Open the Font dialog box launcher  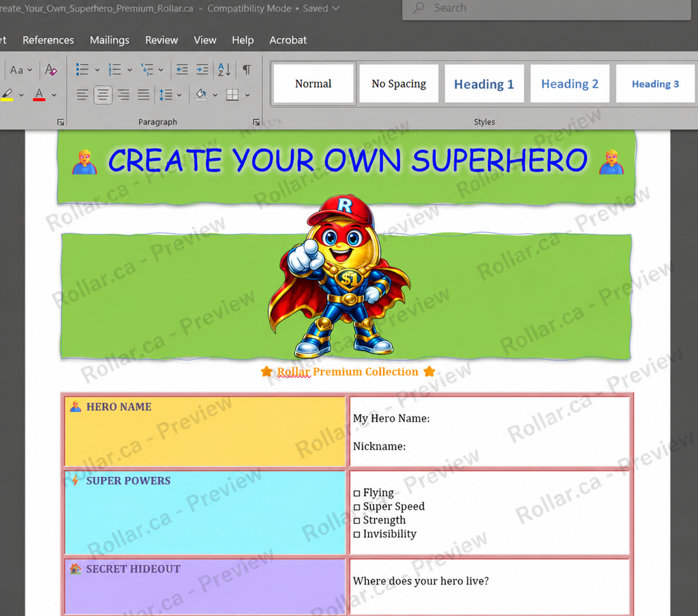(x=61, y=122)
